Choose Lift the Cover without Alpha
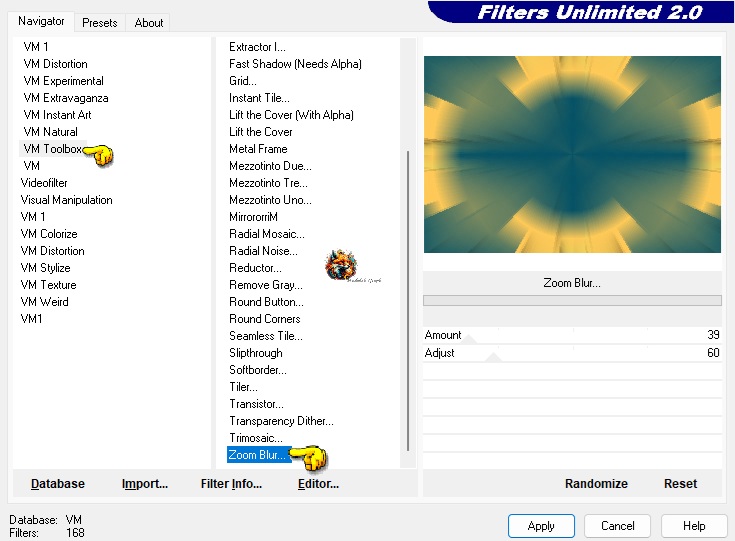Screen dimensions: 735x541 (261, 132)
